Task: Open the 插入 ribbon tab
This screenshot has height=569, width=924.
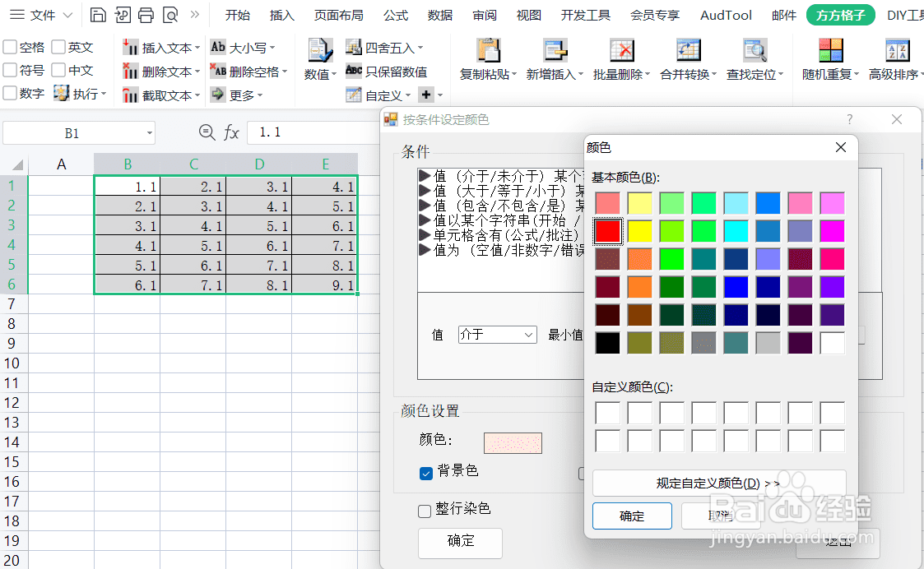Action: (x=281, y=15)
